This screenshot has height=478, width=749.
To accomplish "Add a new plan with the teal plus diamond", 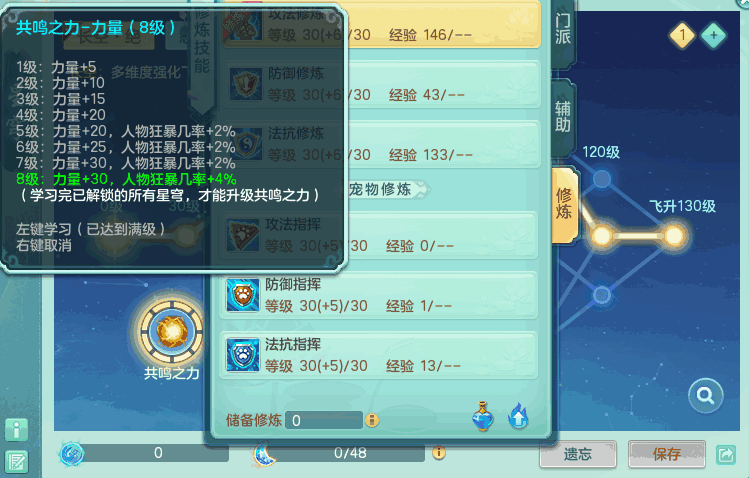I will pyautogui.click(x=714, y=35).
